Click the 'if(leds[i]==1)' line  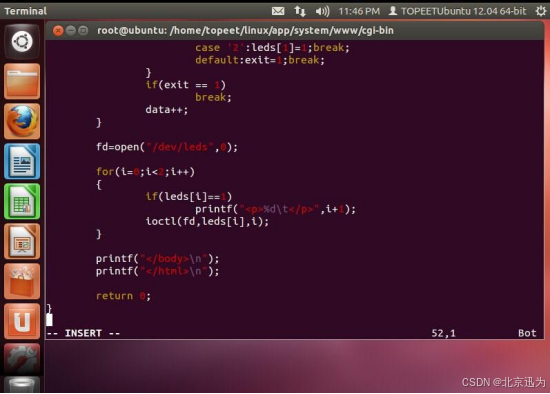click(x=189, y=196)
